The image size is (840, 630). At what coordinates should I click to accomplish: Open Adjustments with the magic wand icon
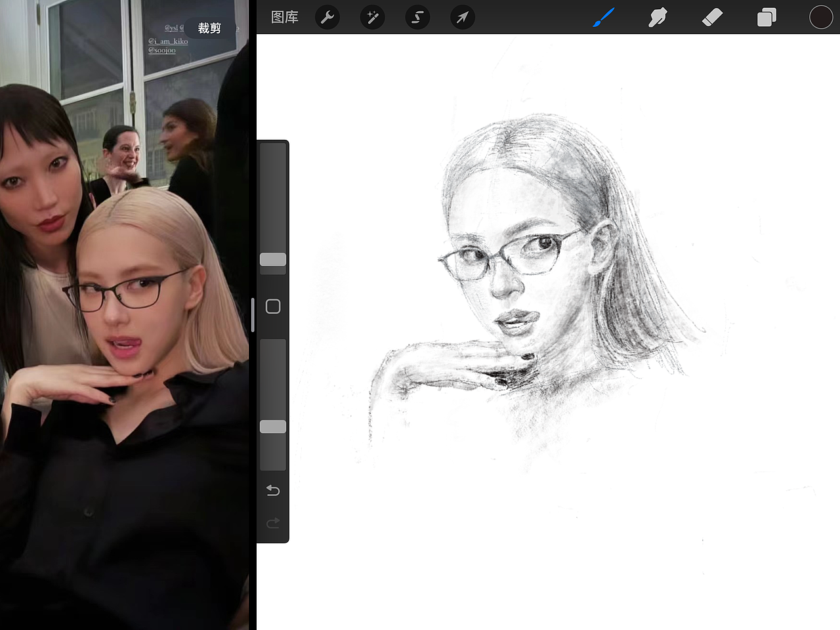click(373, 17)
